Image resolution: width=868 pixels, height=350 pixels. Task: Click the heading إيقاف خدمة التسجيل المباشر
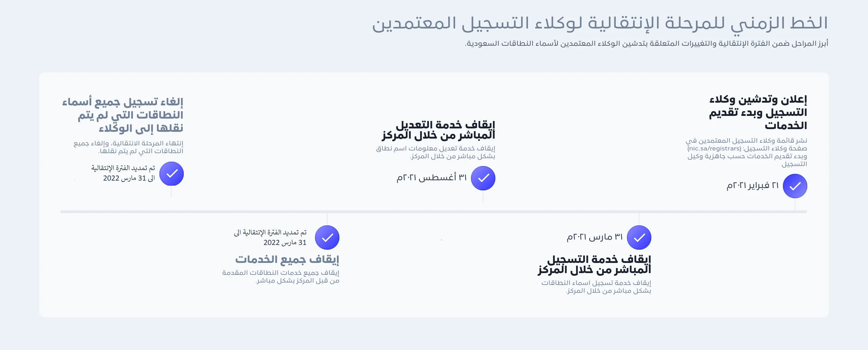tap(594, 264)
